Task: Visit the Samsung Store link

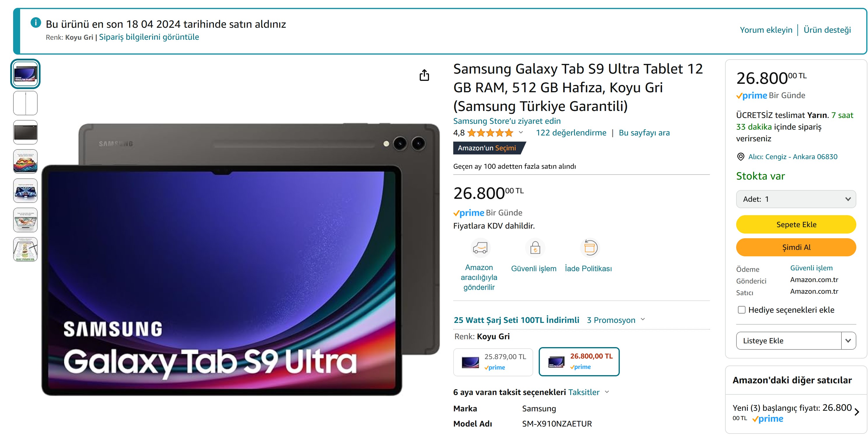Action: [507, 121]
